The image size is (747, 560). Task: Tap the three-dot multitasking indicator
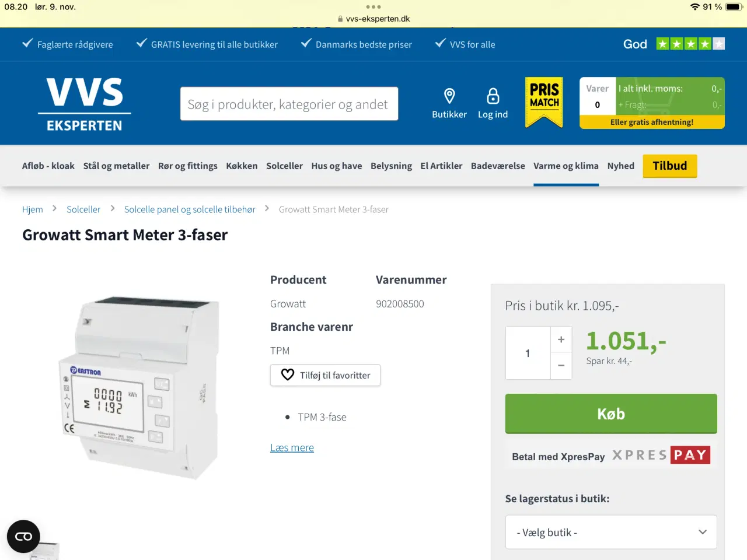coord(373,7)
